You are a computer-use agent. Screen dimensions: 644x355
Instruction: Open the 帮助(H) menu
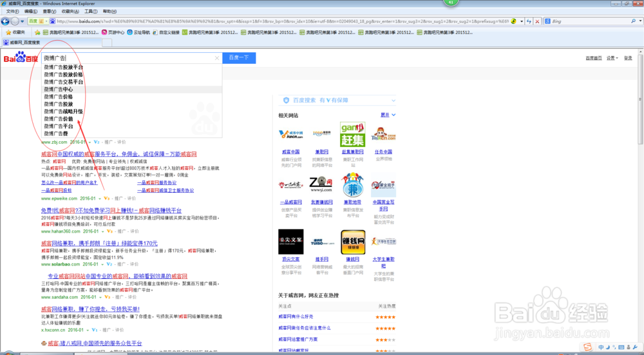point(109,12)
